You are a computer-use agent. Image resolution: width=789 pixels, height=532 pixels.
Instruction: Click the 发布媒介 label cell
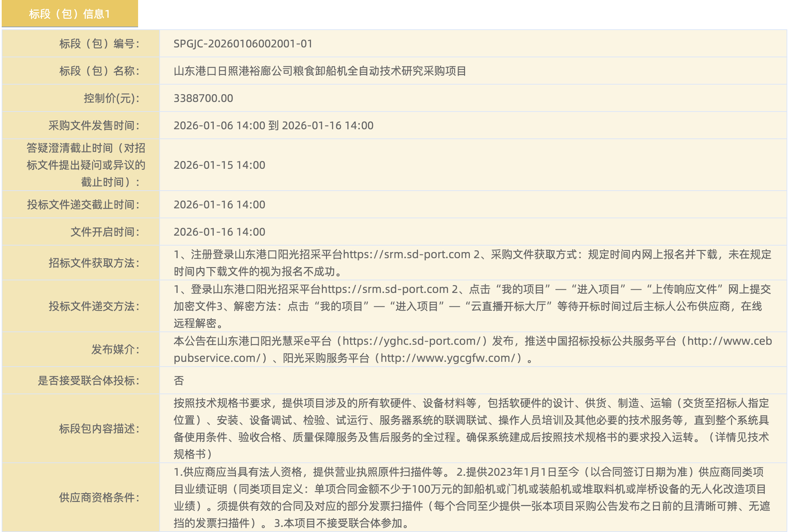coord(115,349)
